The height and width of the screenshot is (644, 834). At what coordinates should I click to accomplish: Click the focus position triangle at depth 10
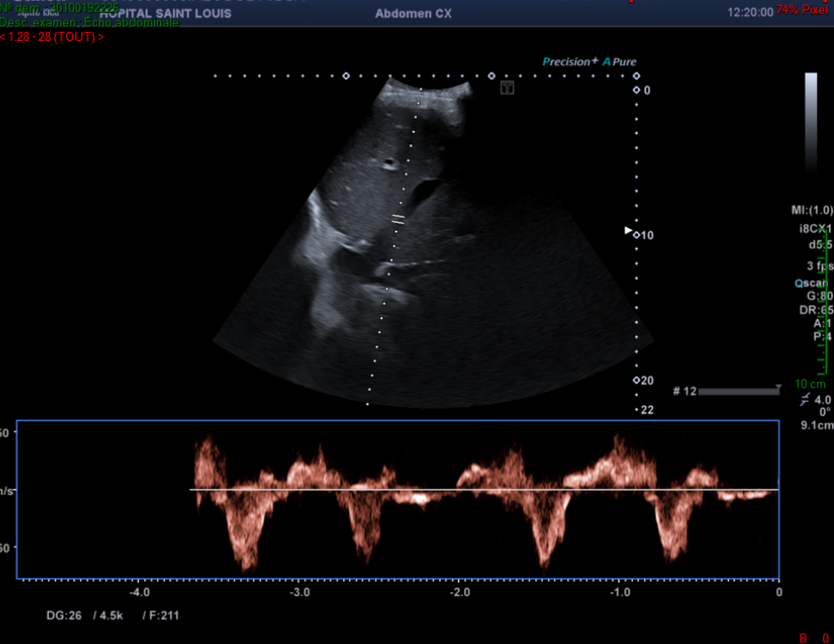click(x=627, y=231)
